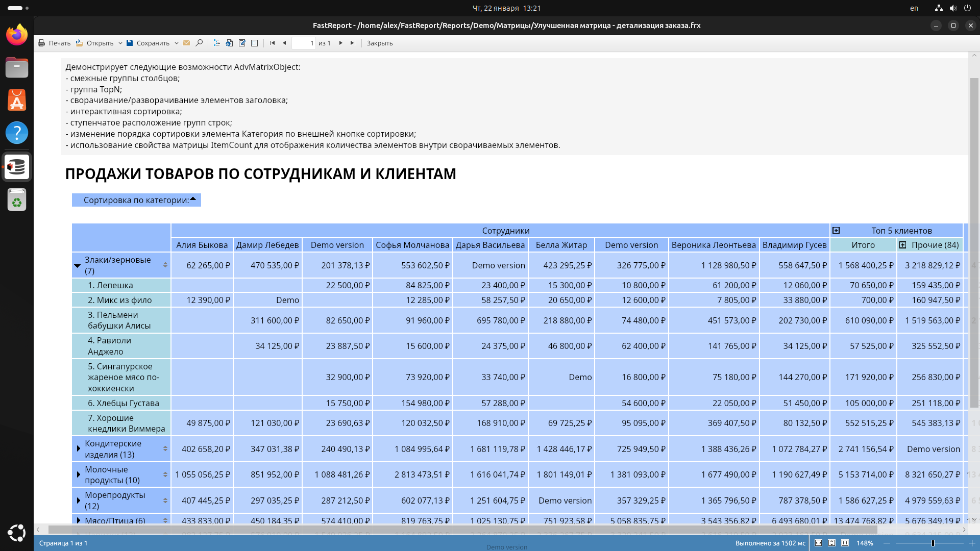Go to the last page
Image resolution: width=980 pixels, height=551 pixels.
(353, 43)
